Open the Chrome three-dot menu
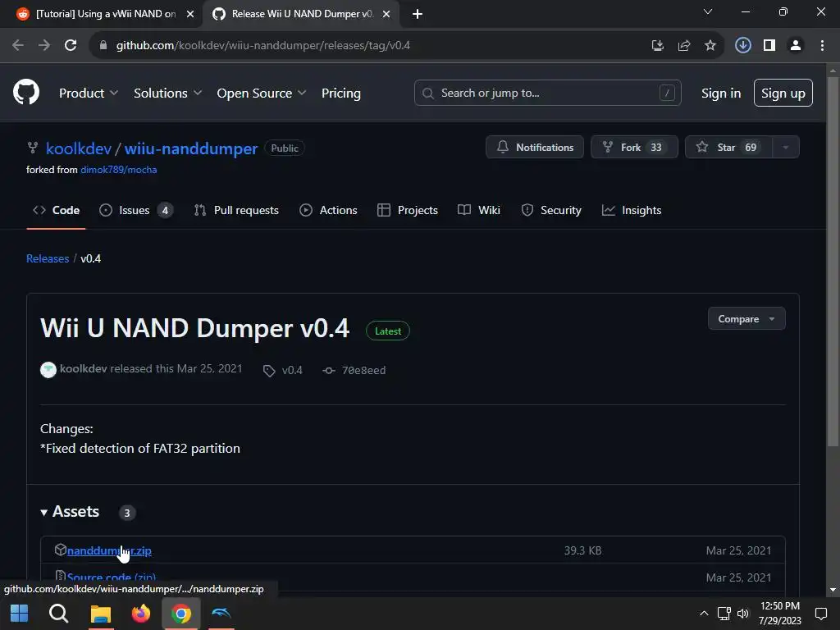The height and width of the screenshot is (630, 840). click(x=822, y=46)
